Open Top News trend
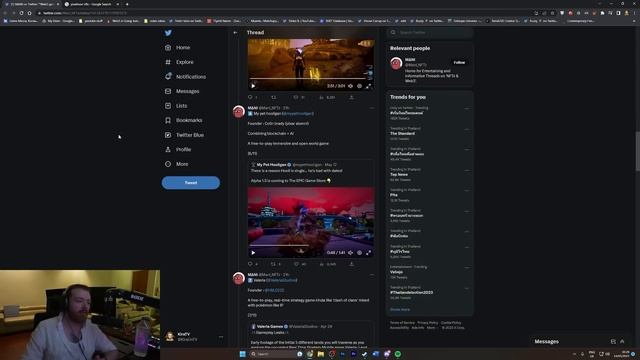Screen dimensions: 640x360 399,174
